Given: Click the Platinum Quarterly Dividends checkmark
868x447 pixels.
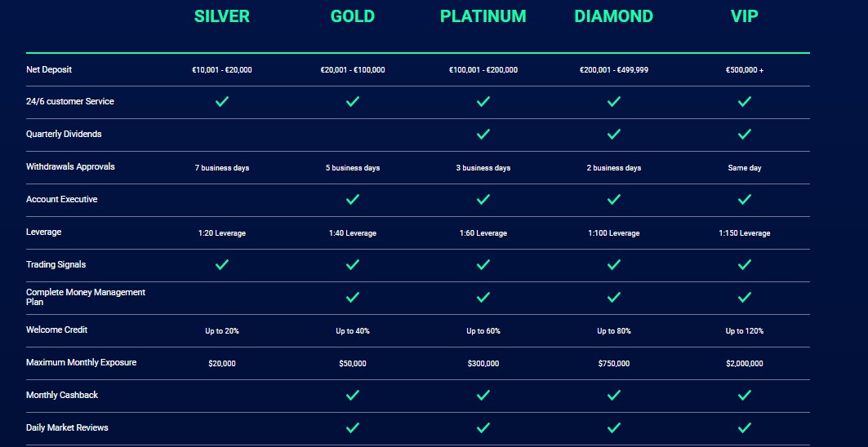Looking at the screenshot, I should point(483,134).
